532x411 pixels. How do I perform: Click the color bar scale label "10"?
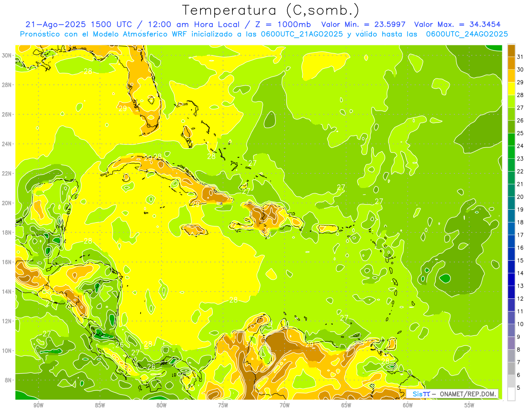(x=520, y=324)
